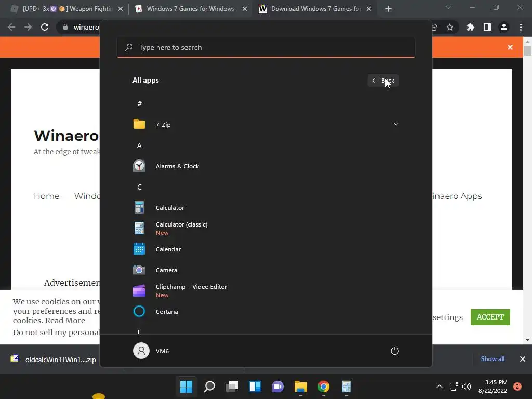Select Download Windows 7 Games tab

(315, 9)
